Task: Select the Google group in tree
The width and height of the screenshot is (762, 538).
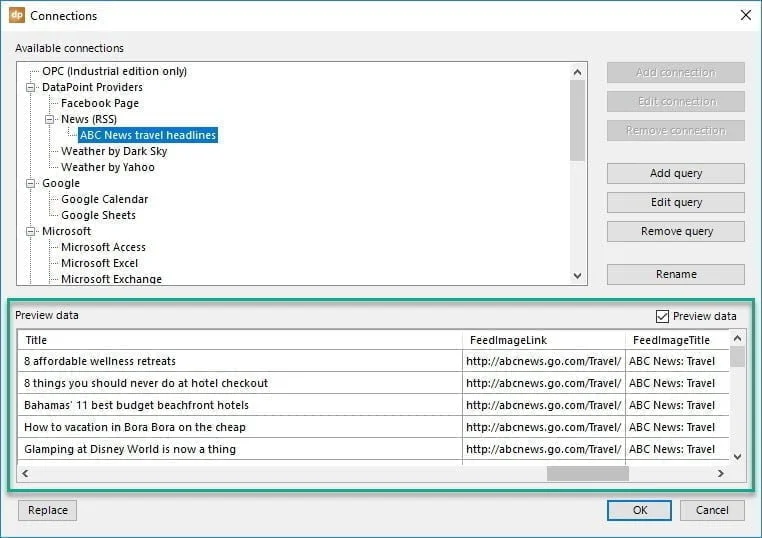Action: pos(61,183)
